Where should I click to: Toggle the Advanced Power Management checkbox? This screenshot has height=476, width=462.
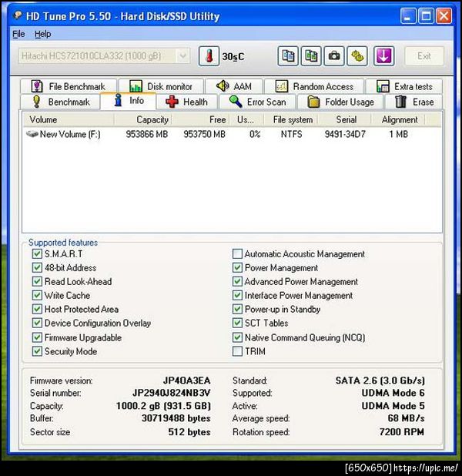[x=237, y=281]
